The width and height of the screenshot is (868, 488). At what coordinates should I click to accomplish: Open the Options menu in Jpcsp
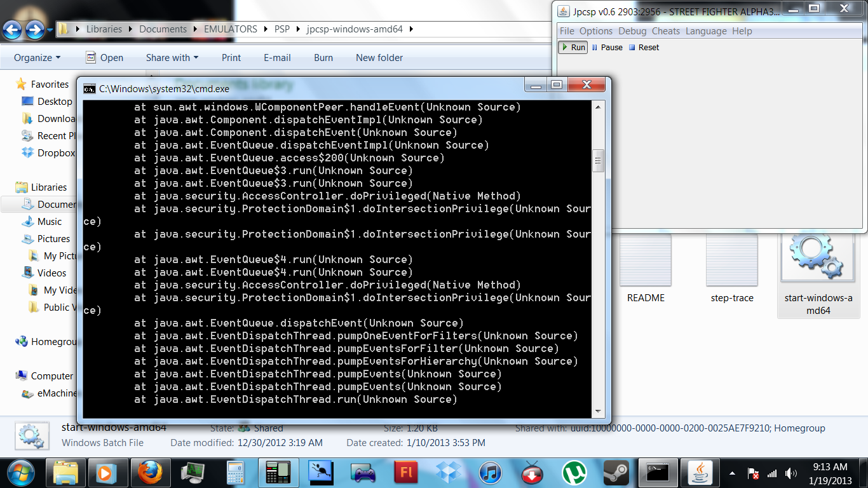(x=596, y=31)
